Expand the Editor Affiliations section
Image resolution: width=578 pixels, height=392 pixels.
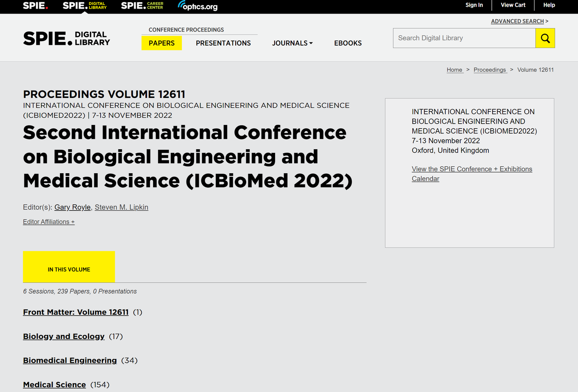pos(48,221)
